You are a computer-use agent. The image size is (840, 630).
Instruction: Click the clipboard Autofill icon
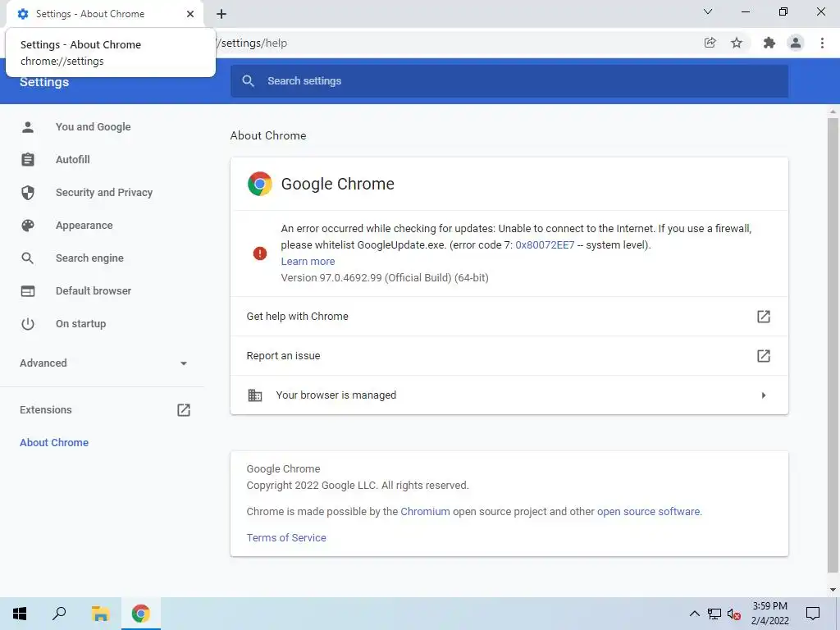click(28, 160)
